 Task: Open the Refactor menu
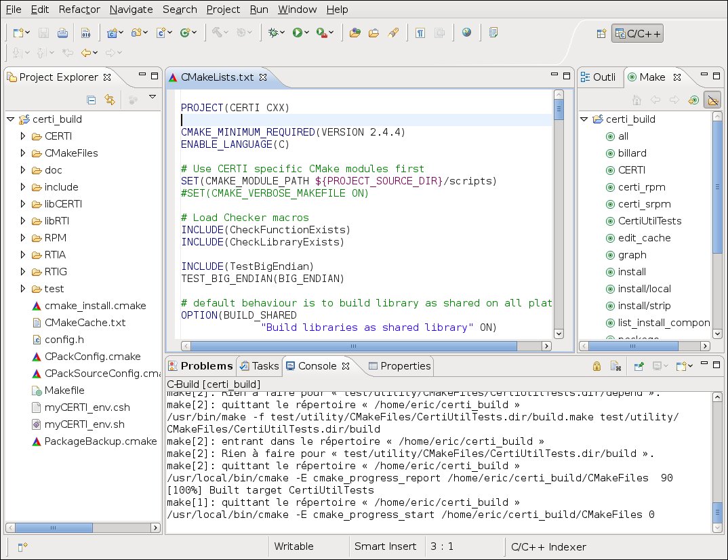(x=79, y=9)
